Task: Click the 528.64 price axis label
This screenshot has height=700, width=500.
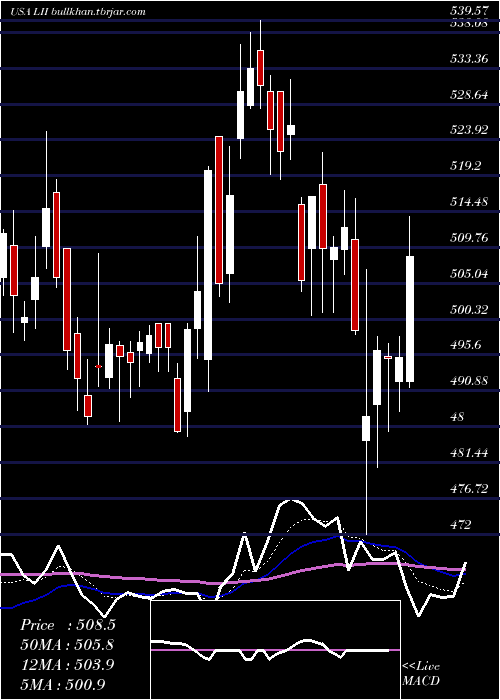Action: coord(469,95)
